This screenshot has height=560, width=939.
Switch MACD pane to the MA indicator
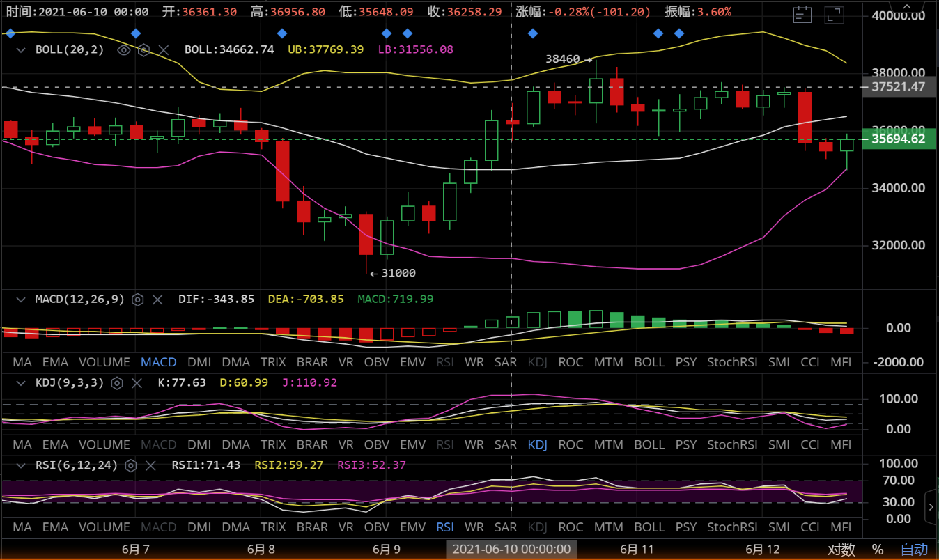22,362
